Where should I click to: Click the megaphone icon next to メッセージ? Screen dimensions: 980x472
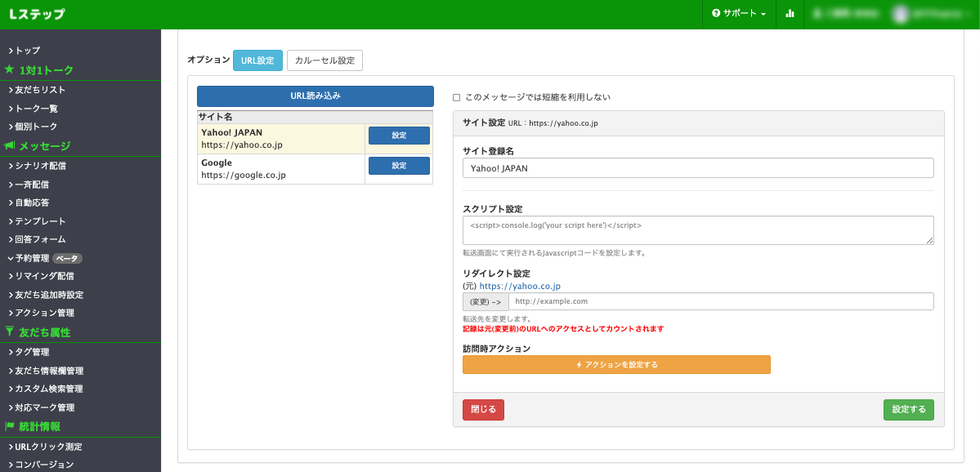pos(11,145)
